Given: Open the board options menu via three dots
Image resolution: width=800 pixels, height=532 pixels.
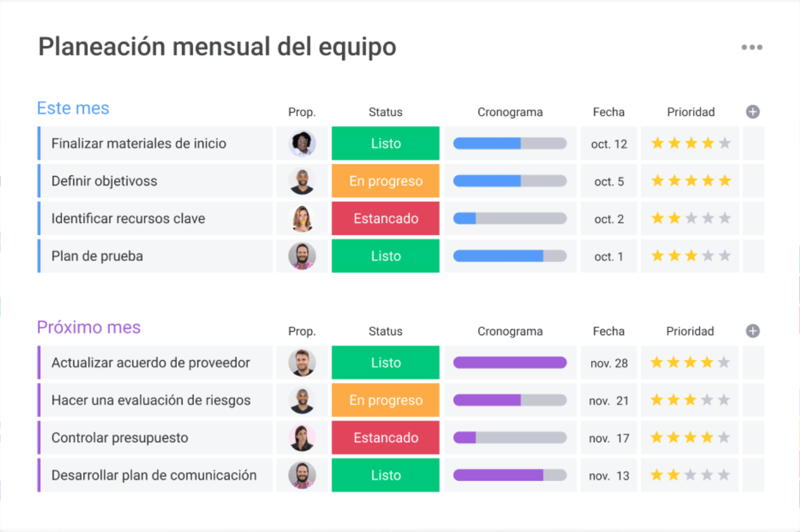Looking at the screenshot, I should click(x=751, y=47).
